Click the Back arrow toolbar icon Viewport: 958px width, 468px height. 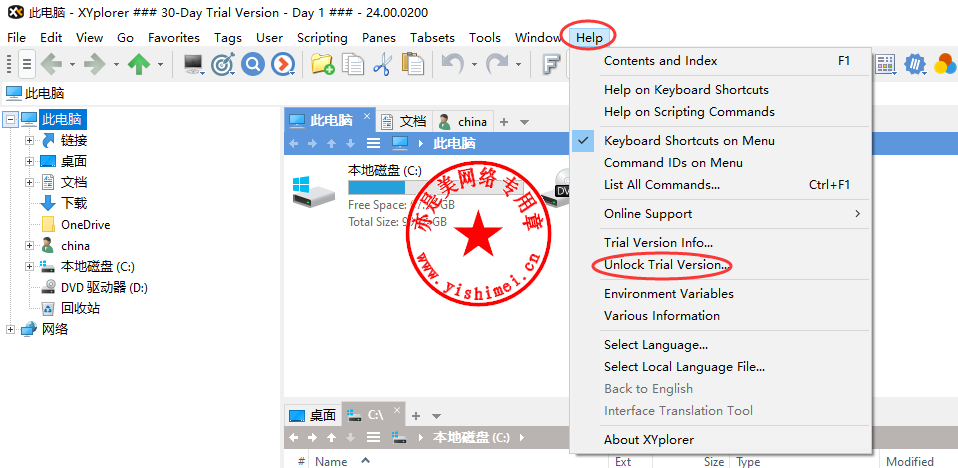(51, 65)
